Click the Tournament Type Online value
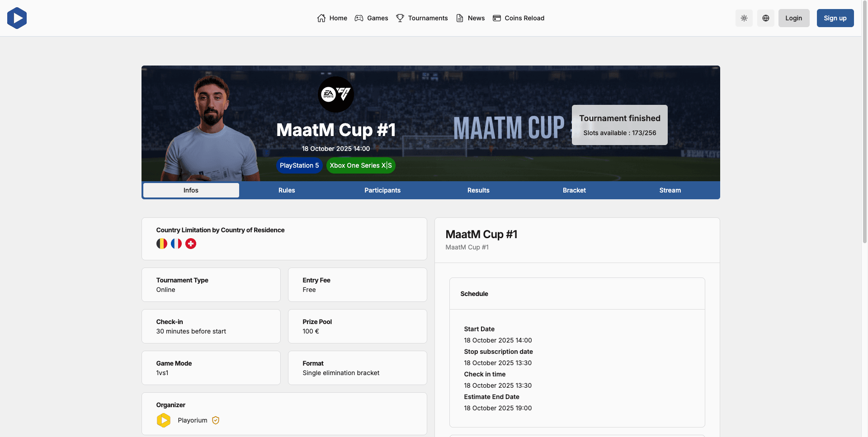This screenshot has width=868, height=437. (166, 290)
